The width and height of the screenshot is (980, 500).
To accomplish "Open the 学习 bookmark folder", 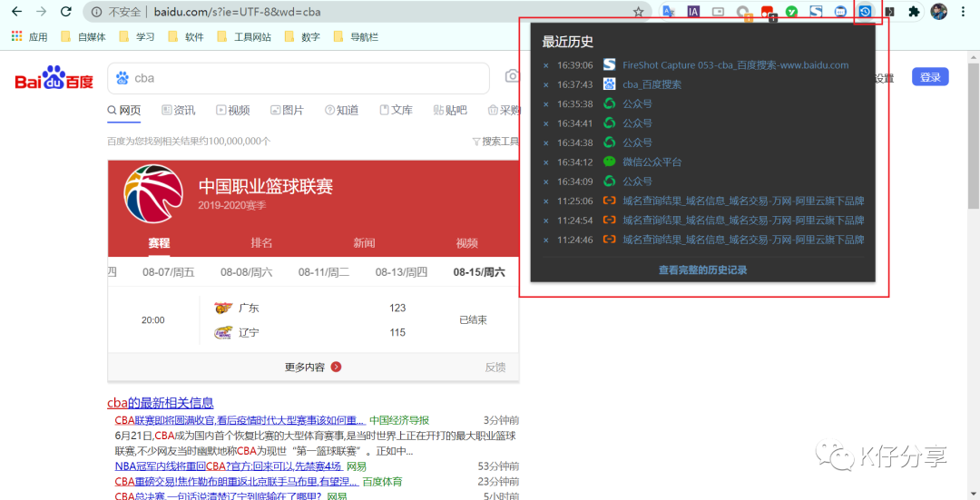I will [136, 37].
